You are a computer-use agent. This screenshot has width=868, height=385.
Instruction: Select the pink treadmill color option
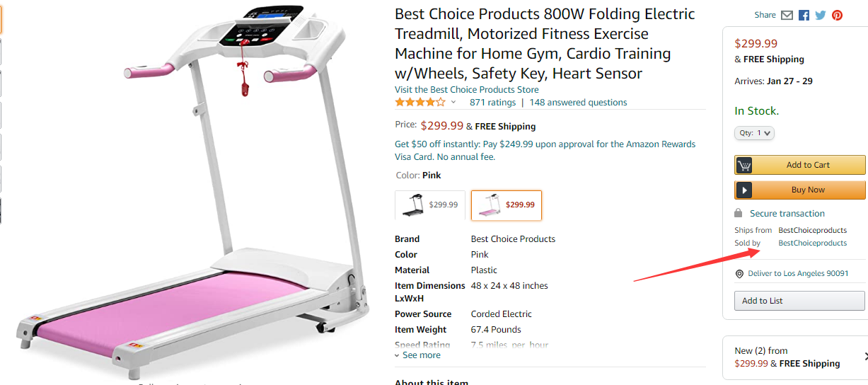click(507, 205)
